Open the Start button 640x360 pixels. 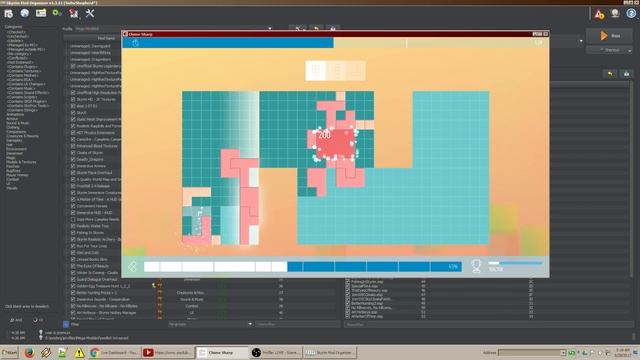9,353
